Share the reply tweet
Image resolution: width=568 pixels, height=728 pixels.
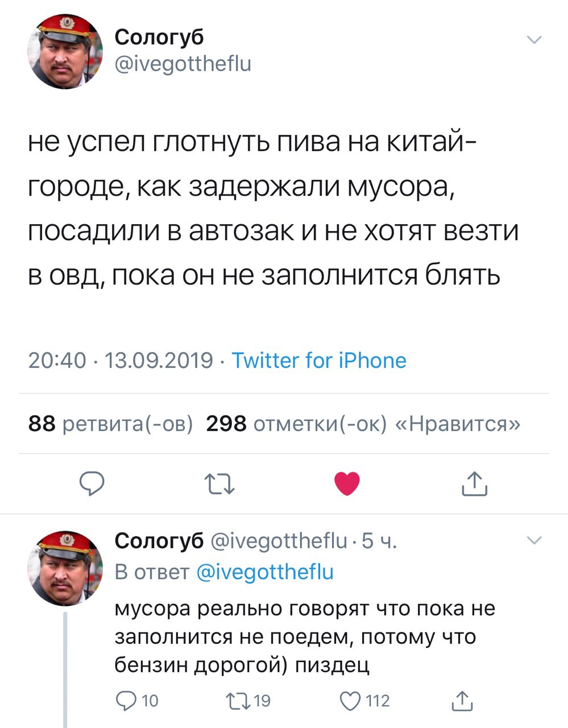coord(461,701)
